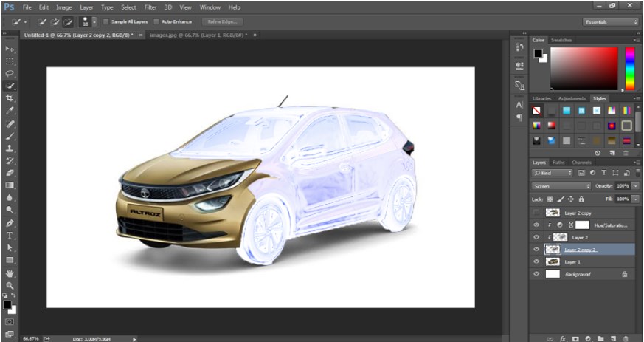
Task: Click the rainbow hue spectrum strip
Action: click(629, 69)
